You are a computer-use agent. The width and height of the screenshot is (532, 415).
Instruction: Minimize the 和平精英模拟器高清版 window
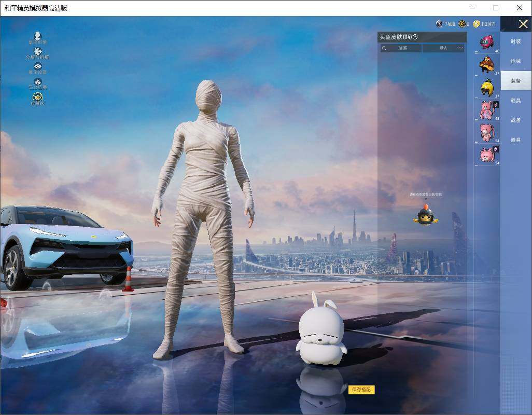(472, 8)
